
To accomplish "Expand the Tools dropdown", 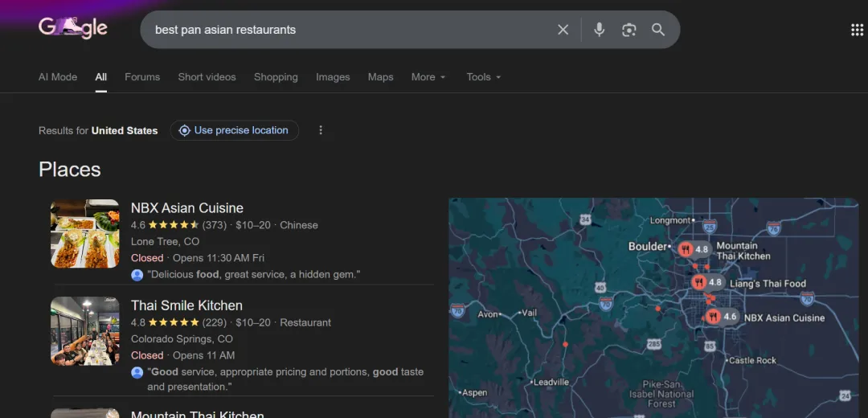I will click(484, 77).
